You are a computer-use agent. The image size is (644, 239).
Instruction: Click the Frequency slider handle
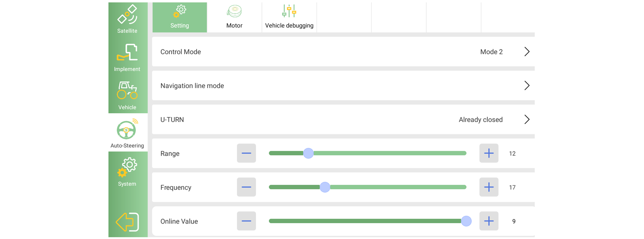(325, 187)
